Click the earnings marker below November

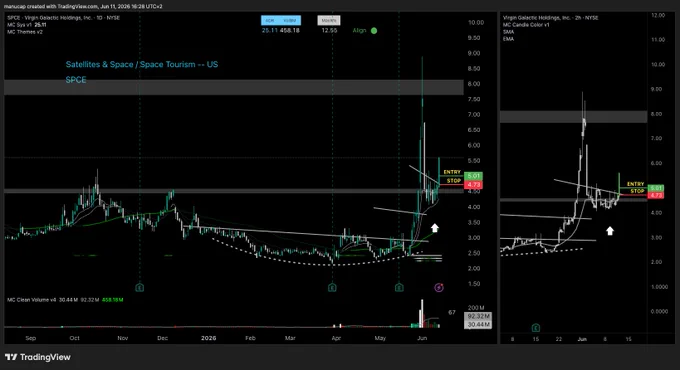click(x=140, y=287)
